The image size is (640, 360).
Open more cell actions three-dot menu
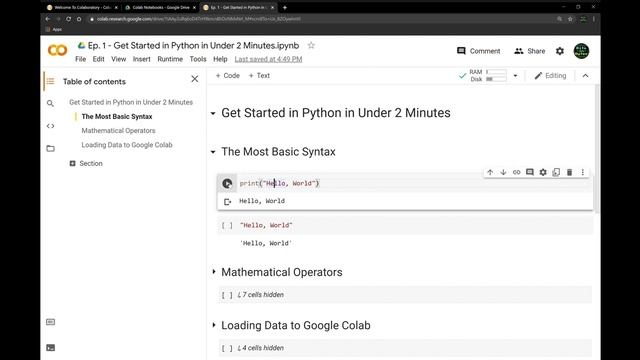pos(582,172)
